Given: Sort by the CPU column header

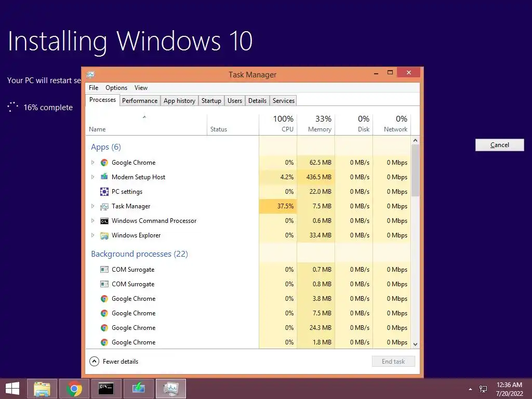Looking at the screenshot, I should pyautogui.click(x=278, y=124).
